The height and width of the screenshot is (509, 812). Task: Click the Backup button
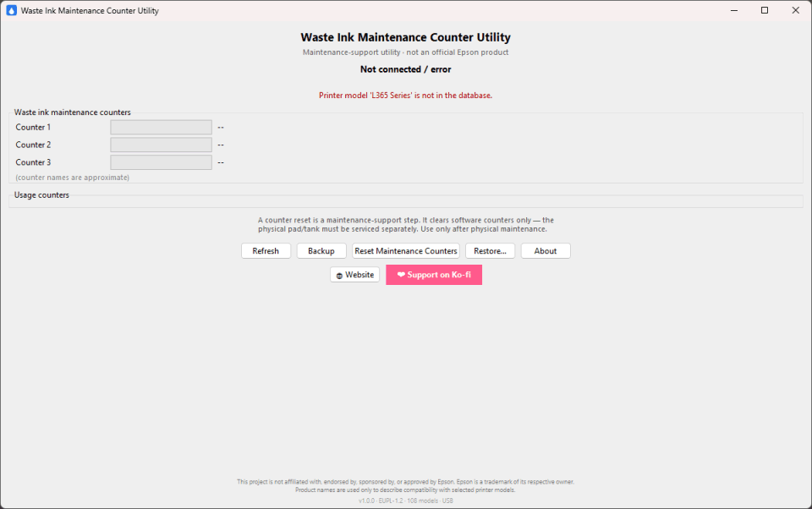[321, 250]
